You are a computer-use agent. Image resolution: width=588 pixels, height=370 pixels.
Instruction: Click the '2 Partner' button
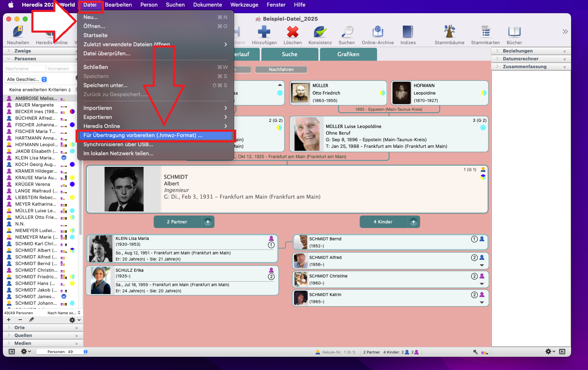click(177, 222)
